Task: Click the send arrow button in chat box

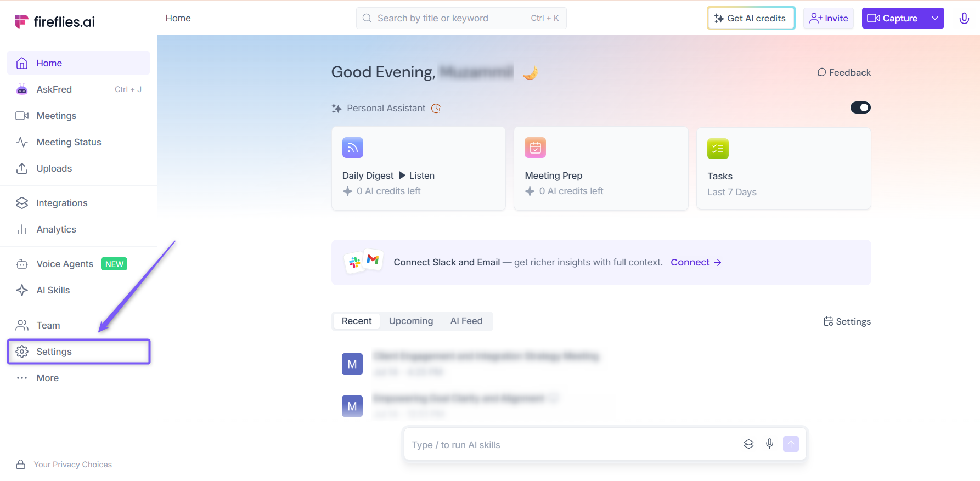Action: tap(791, 444)
